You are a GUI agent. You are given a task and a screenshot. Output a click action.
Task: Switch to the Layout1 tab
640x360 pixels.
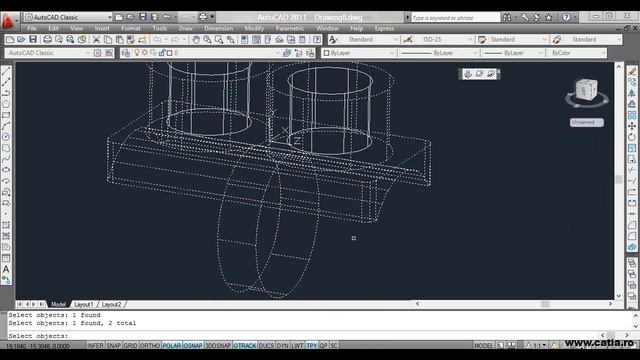(84, 304)
